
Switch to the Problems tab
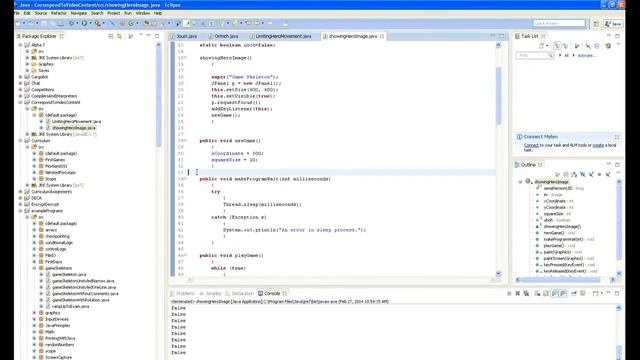point(182,293)
